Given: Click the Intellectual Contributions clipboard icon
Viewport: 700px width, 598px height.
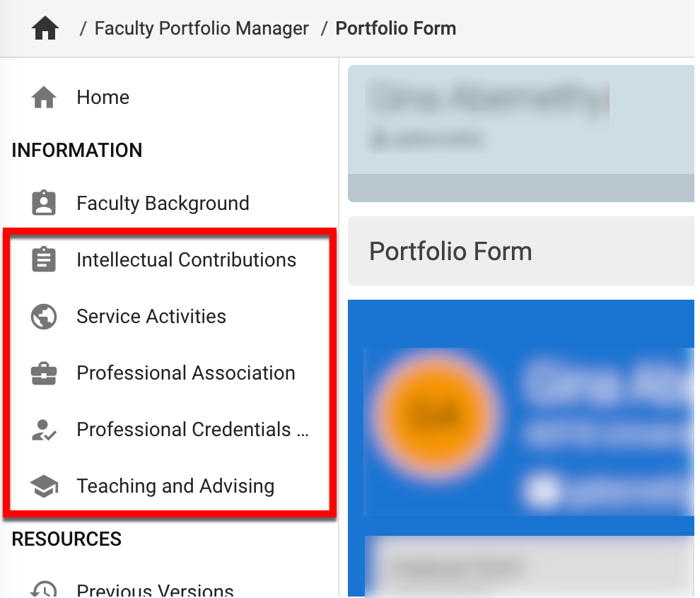Looking at the screenshot, I should [x=44, y=260].
